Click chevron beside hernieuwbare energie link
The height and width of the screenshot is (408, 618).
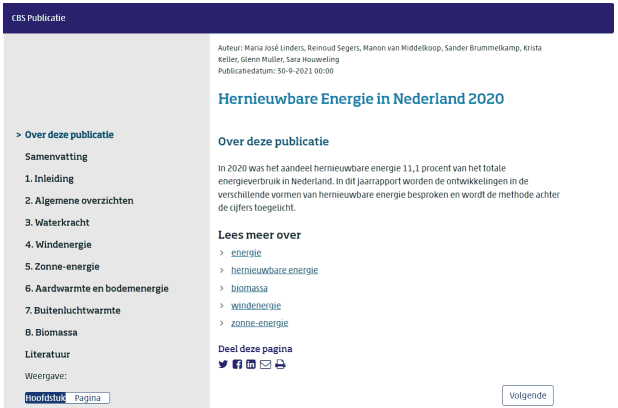pyautogui.click(x=222, y=270)
